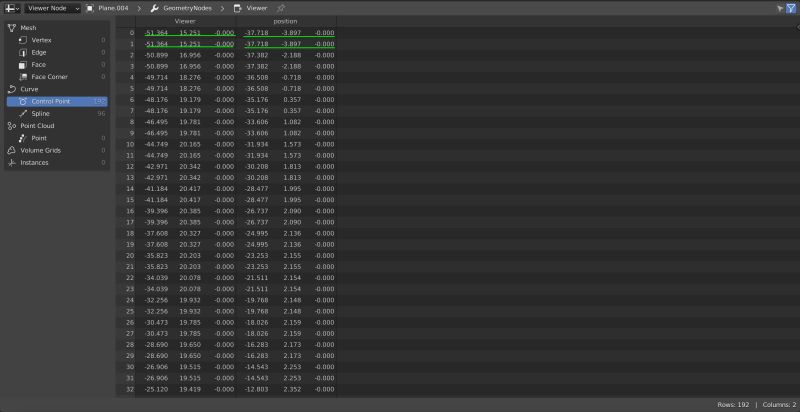Screen dimensions: 800x412
Task: Click position value 1.082 in row 8
Action: point(293,122)
